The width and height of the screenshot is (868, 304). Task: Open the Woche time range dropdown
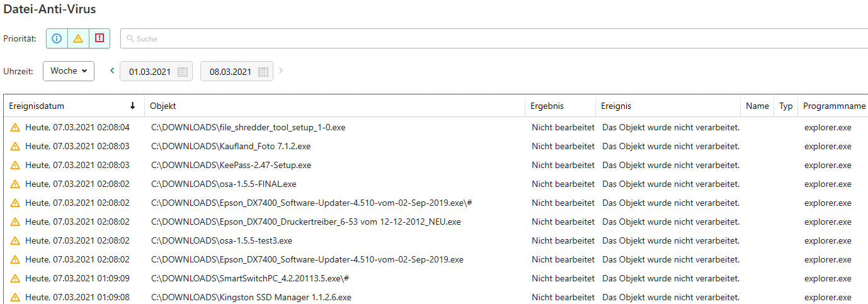[x=69, y=71]
